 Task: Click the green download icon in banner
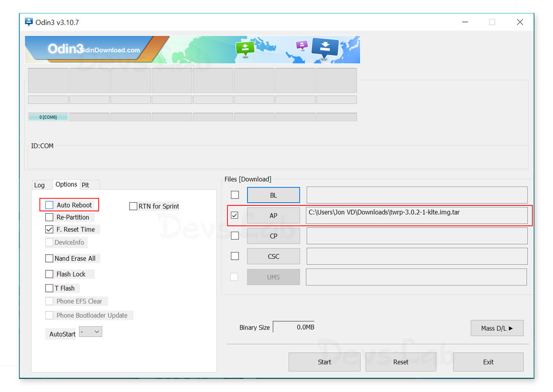245,48
